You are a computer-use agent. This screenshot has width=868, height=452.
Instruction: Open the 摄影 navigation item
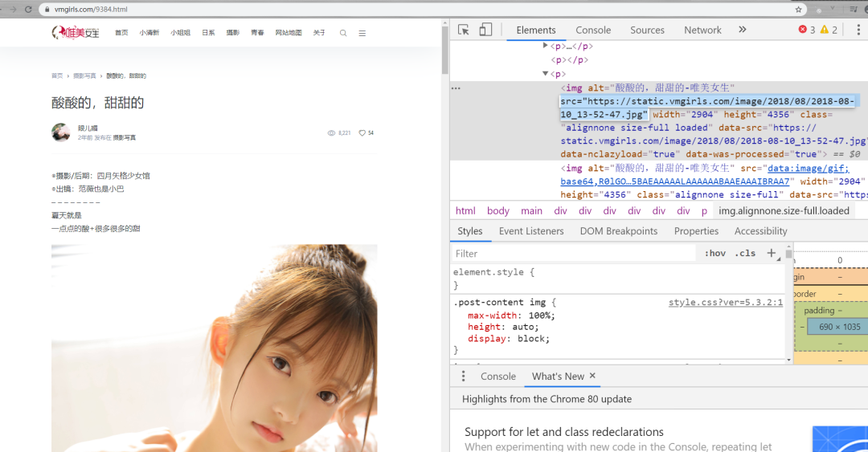[x=232, y=33]
